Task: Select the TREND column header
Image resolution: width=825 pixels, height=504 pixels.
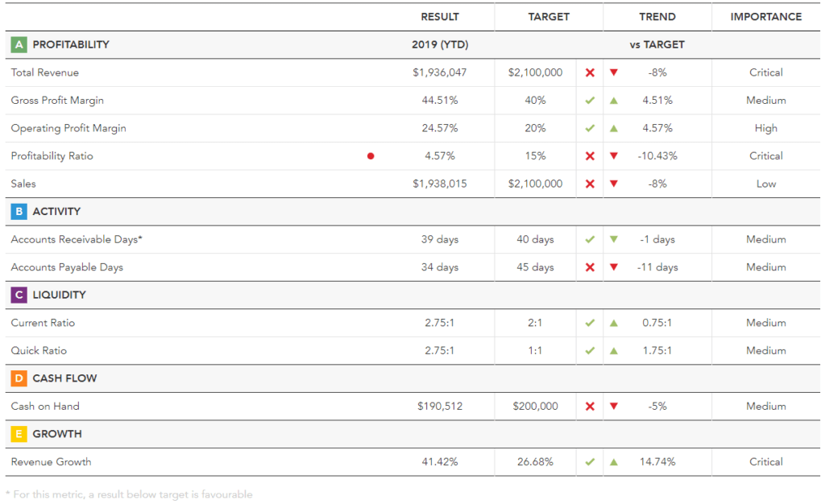Action: pyautogui.click(x=657, y=17)
